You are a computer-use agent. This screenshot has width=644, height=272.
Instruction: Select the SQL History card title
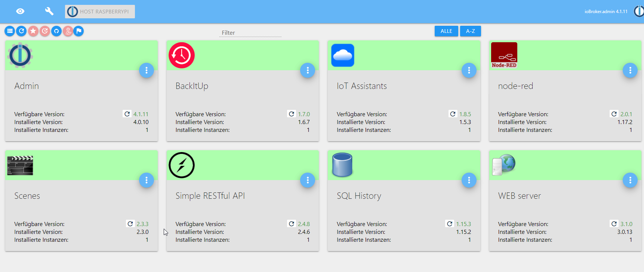pyautogui.click(x=359, y=196)
